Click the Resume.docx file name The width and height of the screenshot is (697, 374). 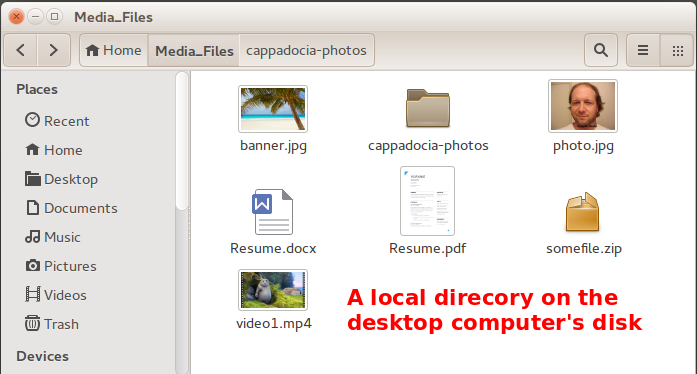tap(273, 248)
